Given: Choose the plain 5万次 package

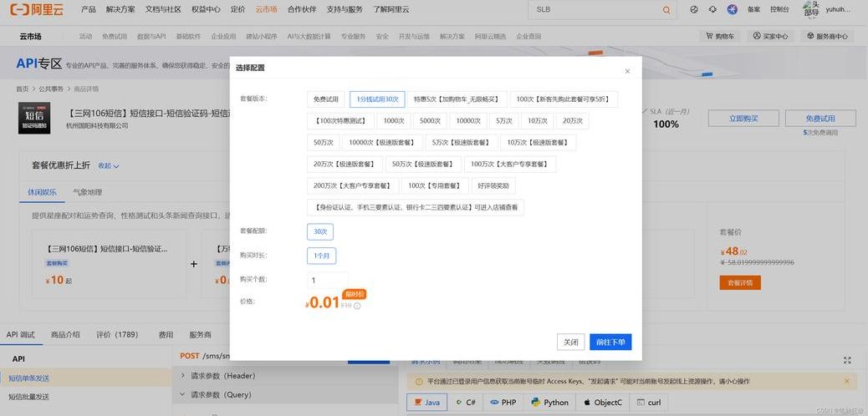Looking at the screenshot, I should click(x=503, y=120).
